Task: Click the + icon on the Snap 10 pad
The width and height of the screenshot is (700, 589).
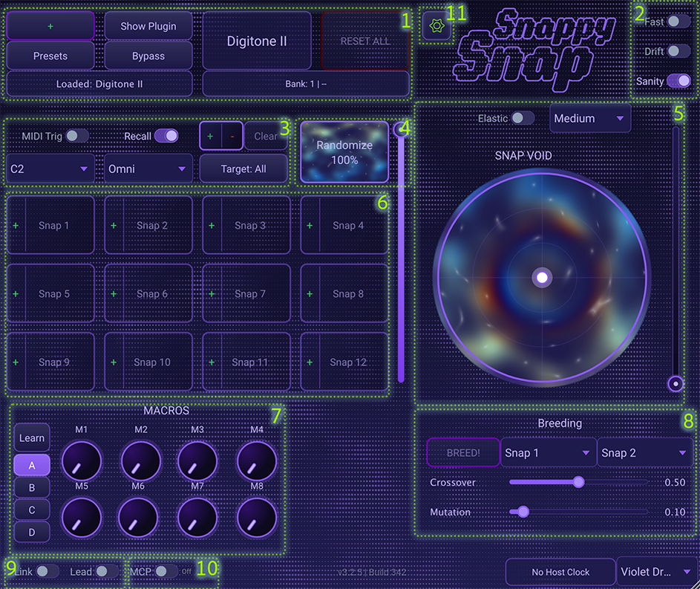Action: click(113, 362)
